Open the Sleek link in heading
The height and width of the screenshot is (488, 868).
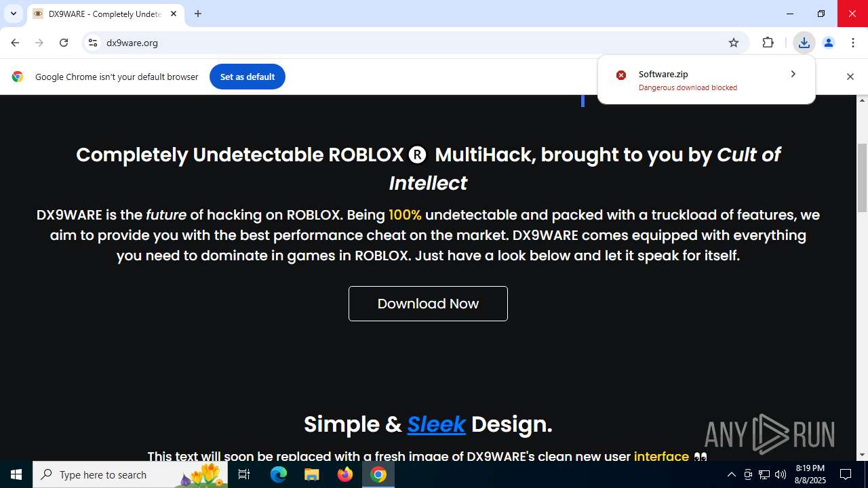pyautogui.click(x=436, y=424)
